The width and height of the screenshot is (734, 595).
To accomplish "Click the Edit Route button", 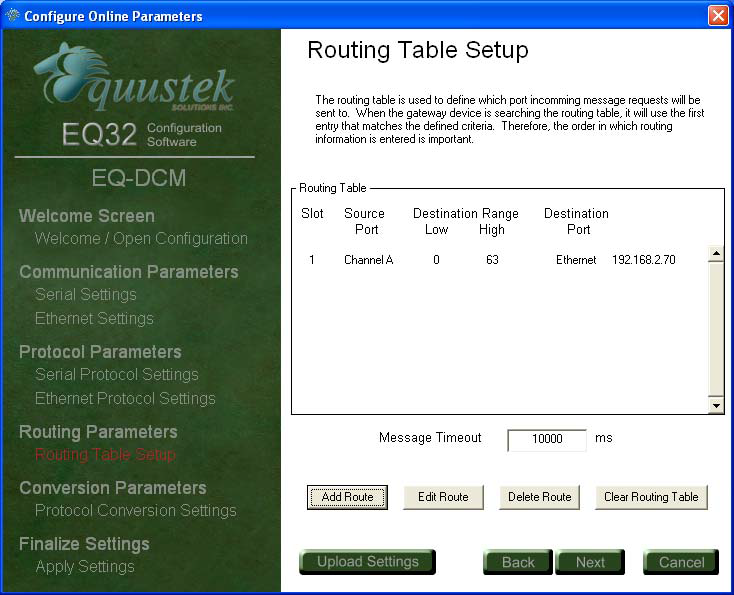I will coord(443,497).
